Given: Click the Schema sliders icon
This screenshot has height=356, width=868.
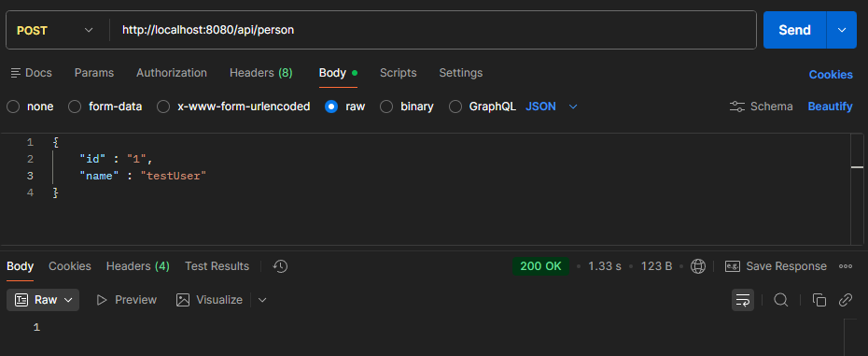Looking at the screenshot, I should point(737,107).
